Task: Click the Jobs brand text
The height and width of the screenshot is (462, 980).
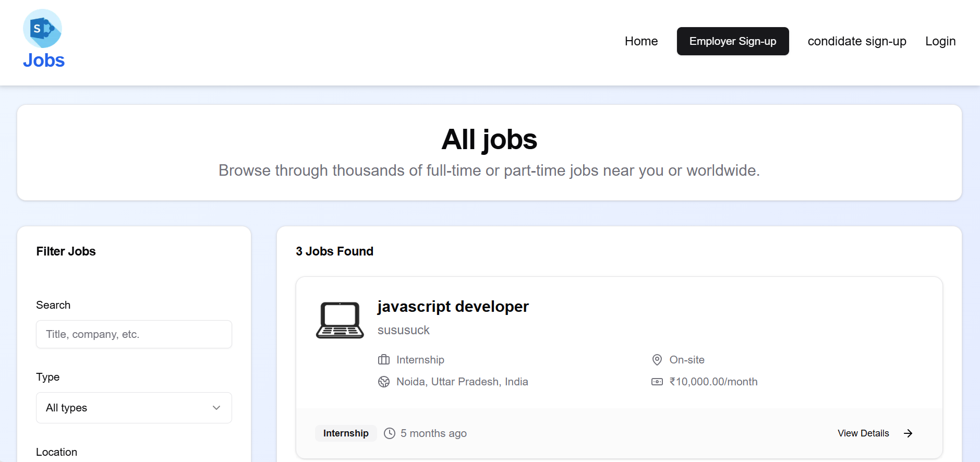Action: pos(44,60)
